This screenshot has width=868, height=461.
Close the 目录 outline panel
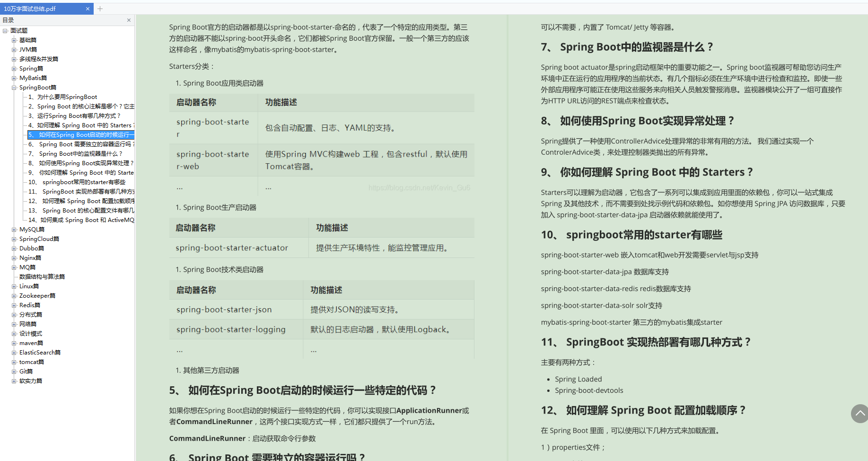129,20
